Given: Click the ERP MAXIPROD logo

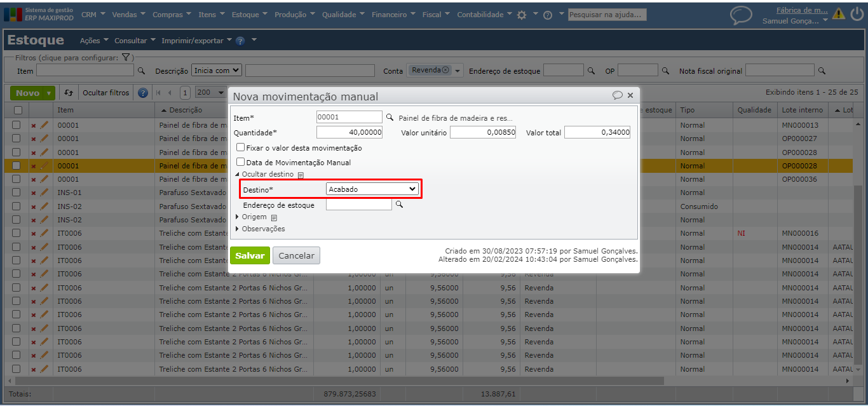Looking at the screenshot, I should (40, 14).
